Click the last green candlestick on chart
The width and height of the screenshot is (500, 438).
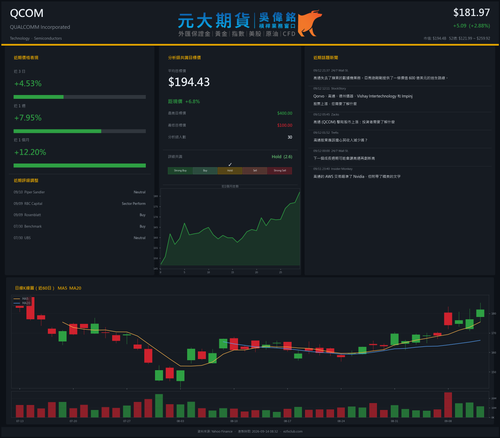480,313
